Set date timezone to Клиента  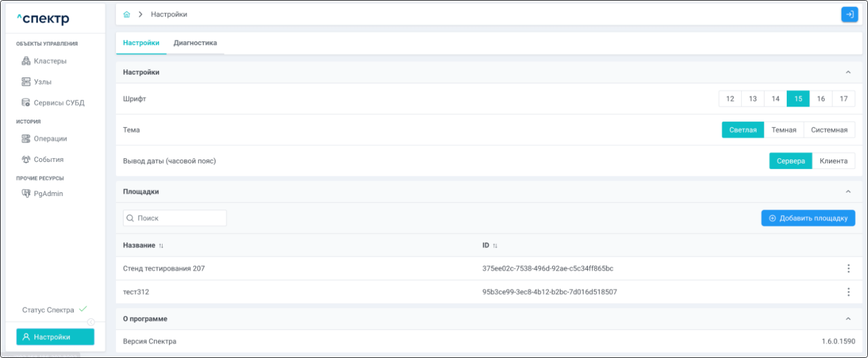(833, 161)
